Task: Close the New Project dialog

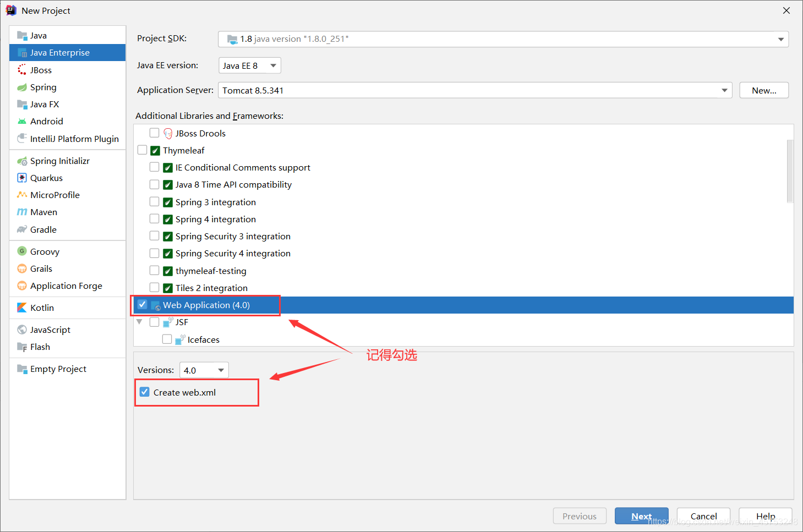Action: (786, 10)
